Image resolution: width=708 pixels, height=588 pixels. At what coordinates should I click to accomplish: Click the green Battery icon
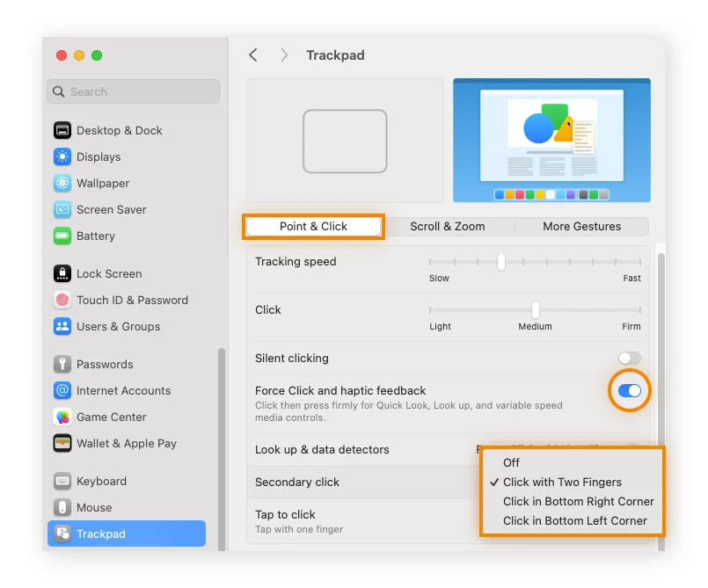62,236
